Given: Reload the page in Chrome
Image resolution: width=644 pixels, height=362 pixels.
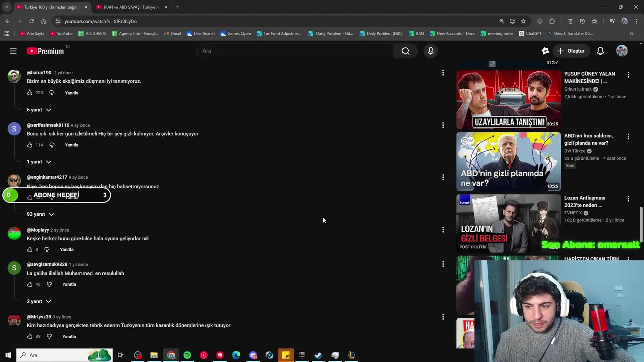Looking at the screenshot, I should click(x=31, y=21).
